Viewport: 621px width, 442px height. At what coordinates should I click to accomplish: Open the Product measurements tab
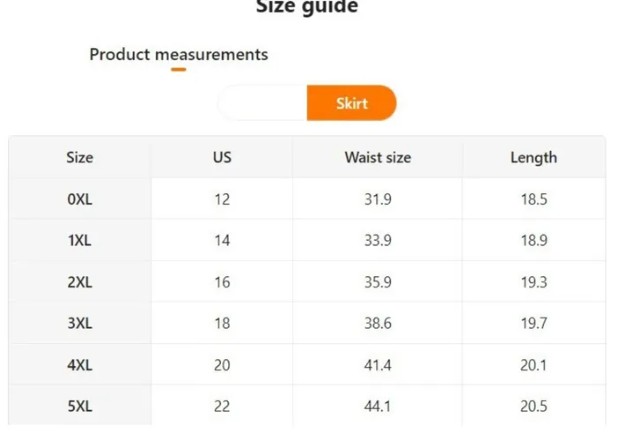pos(179,54)
